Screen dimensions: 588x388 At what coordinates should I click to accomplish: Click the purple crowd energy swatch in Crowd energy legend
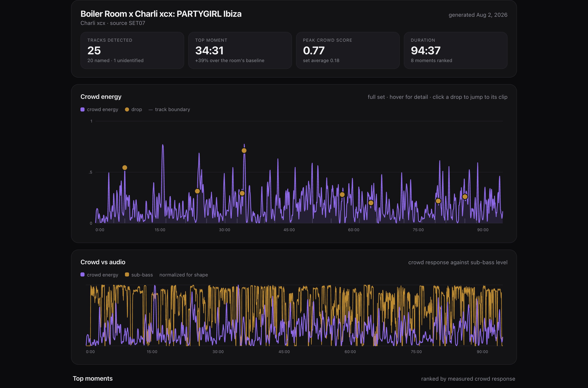tap(83, 109)
